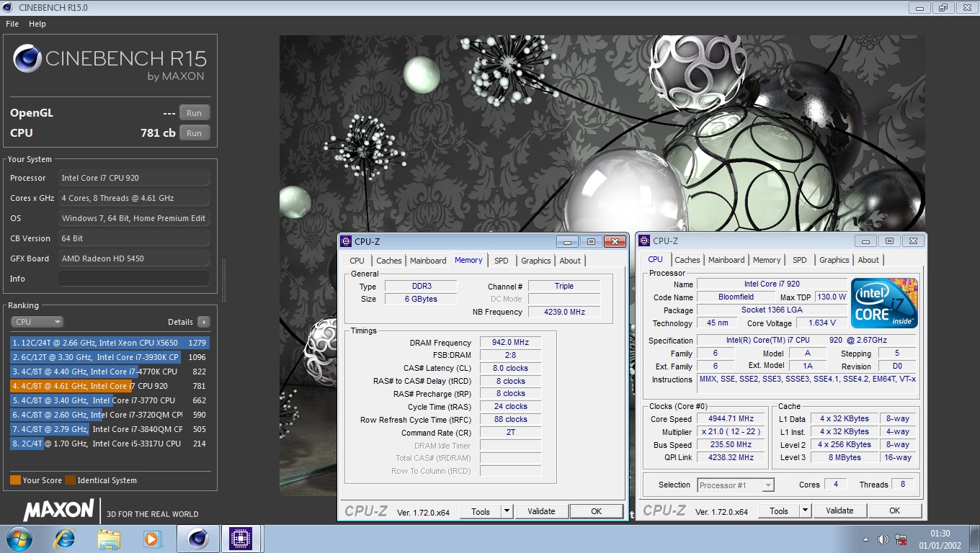
Task: Open Graphics tab in Memory CPU-Z window
Action: coord(536,261)
